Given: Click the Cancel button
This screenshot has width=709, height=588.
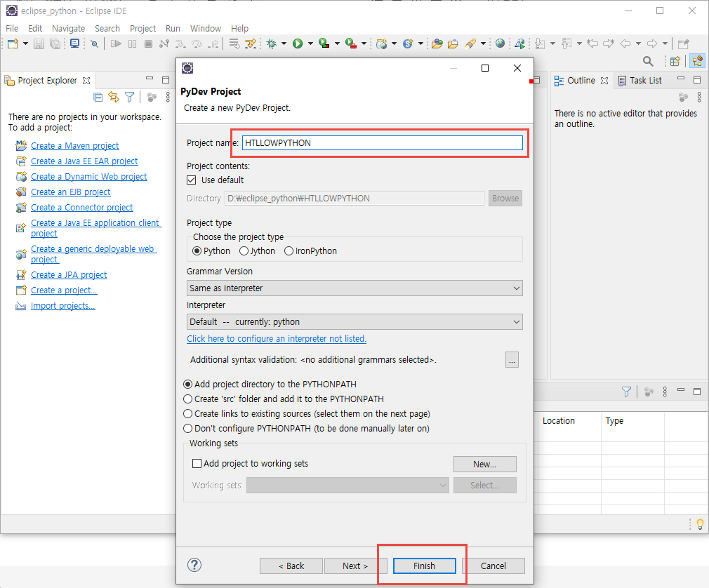Looking at the screenshot, I should pyautogui.click(x=493, y=566).
